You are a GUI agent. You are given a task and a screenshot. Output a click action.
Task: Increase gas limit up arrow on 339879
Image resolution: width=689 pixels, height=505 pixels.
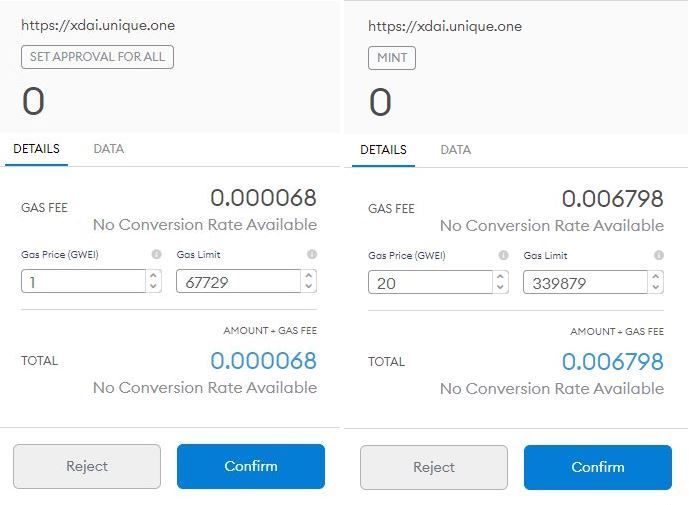pos(656,276)
